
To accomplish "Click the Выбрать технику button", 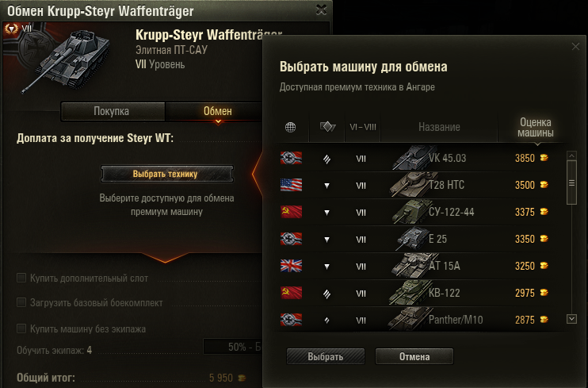I will (x=167, y=174).
